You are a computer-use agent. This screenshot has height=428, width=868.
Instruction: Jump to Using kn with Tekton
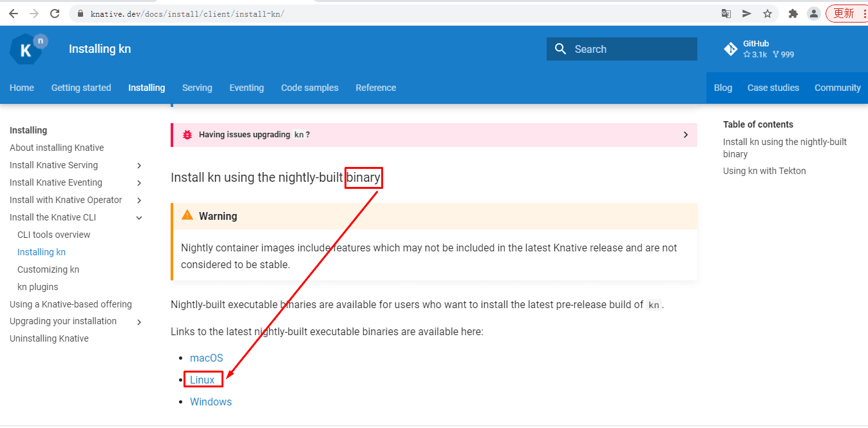pyautogui.click(x=764, y=171)
